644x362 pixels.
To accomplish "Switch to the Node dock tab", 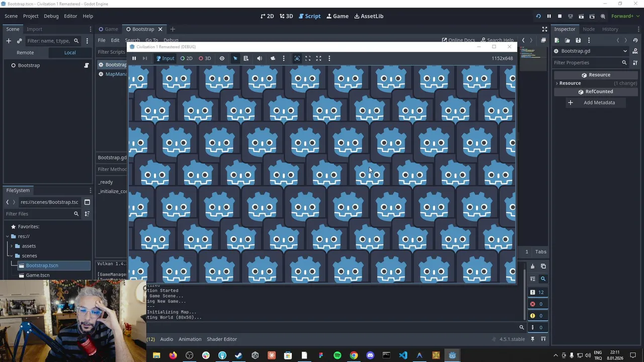I will (x=589, y=29).
